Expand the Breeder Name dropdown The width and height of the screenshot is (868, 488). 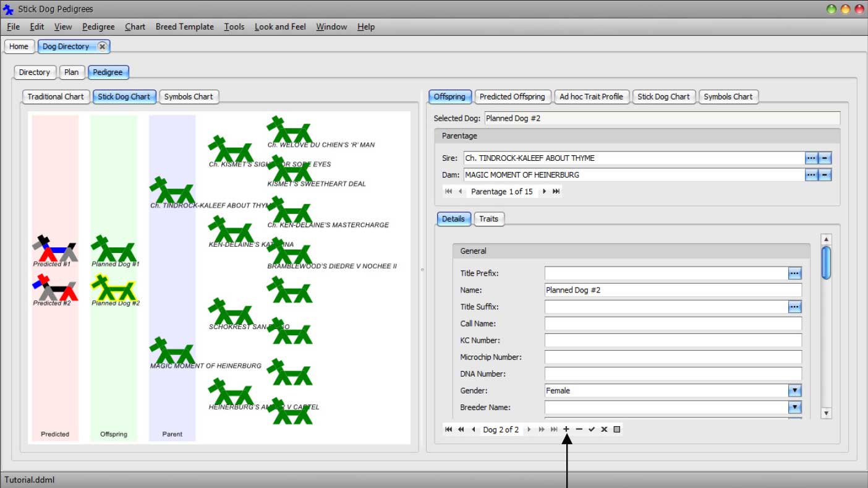tap(795, 407)
